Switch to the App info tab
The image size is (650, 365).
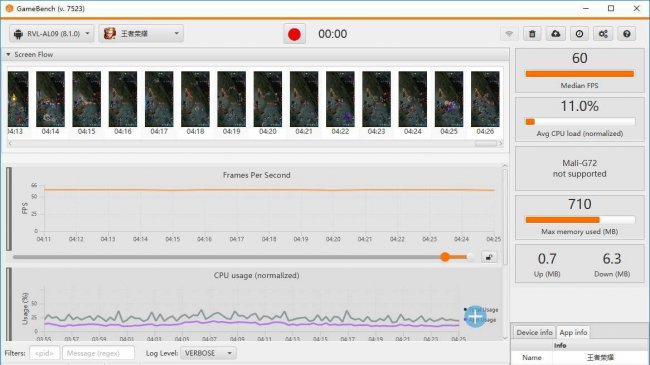pos(573,332)
